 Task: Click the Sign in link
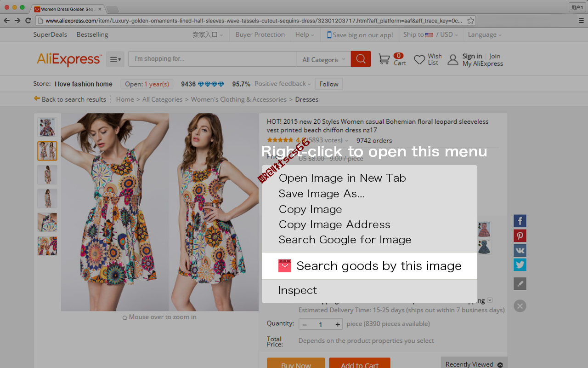[x=472, y=56]
